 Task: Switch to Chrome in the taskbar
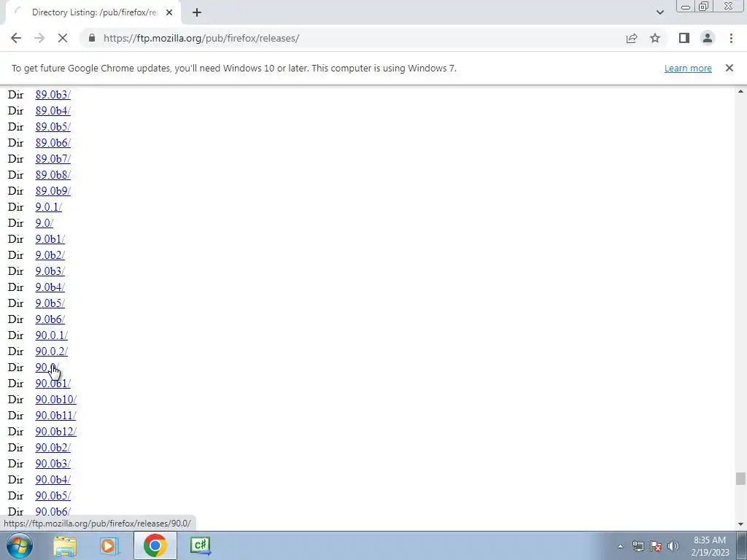155,545
